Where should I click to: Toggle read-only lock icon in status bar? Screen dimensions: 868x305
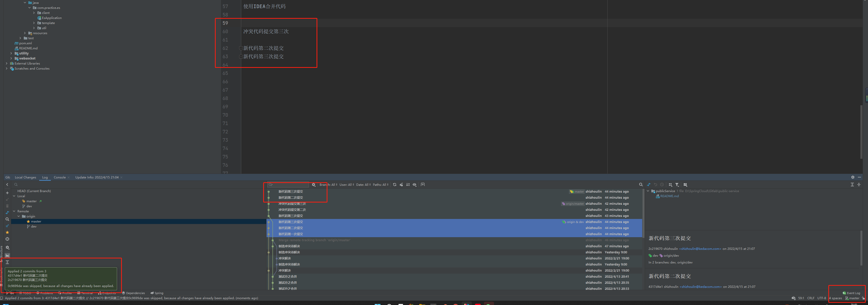pos(863,298)
